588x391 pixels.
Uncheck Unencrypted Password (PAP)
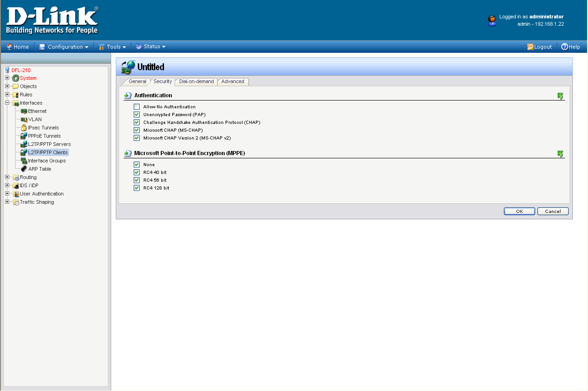[136, 115]
